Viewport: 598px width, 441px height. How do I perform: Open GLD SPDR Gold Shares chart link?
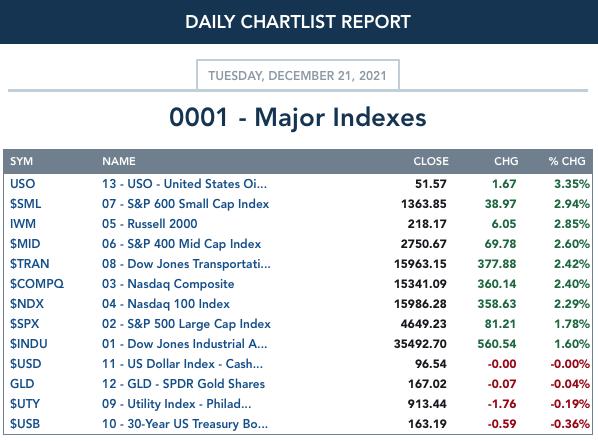click(183, 384)
